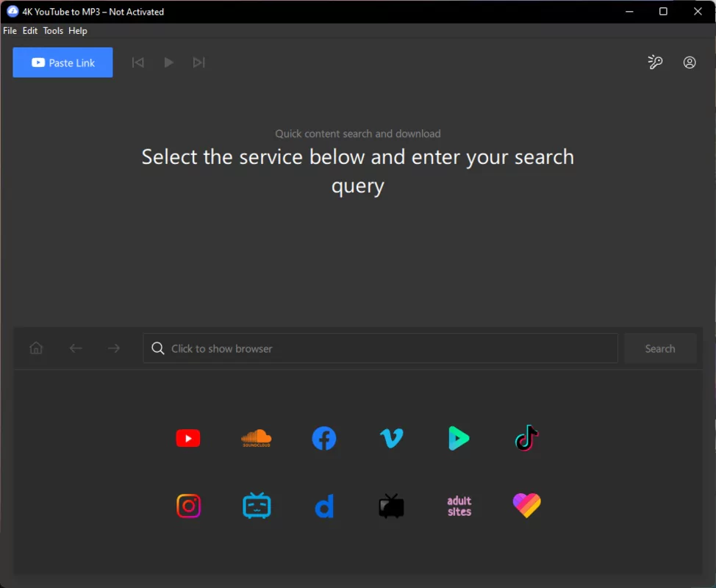
Task: Play the current track
Action: pos(168,62)
